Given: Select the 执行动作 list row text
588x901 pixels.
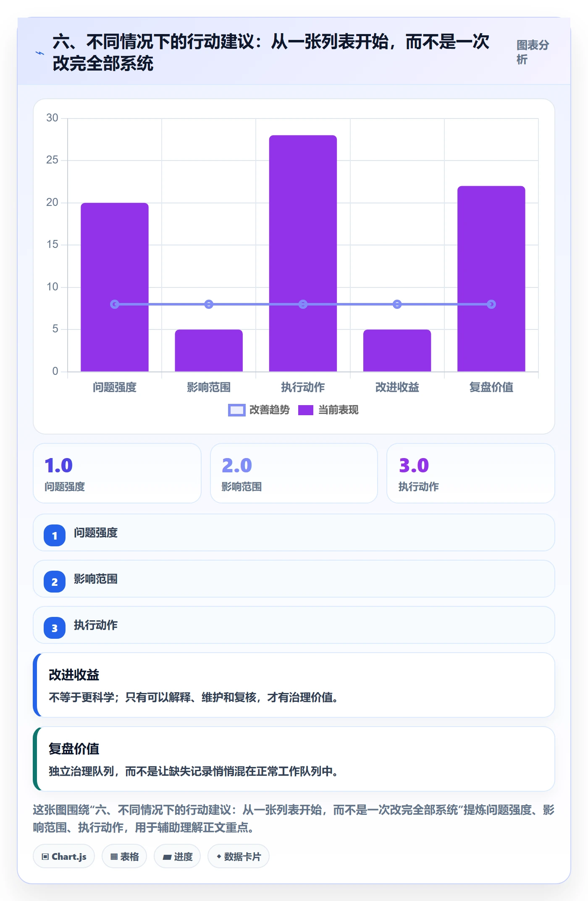Looking at the screenshot, I should coord(96,625).
